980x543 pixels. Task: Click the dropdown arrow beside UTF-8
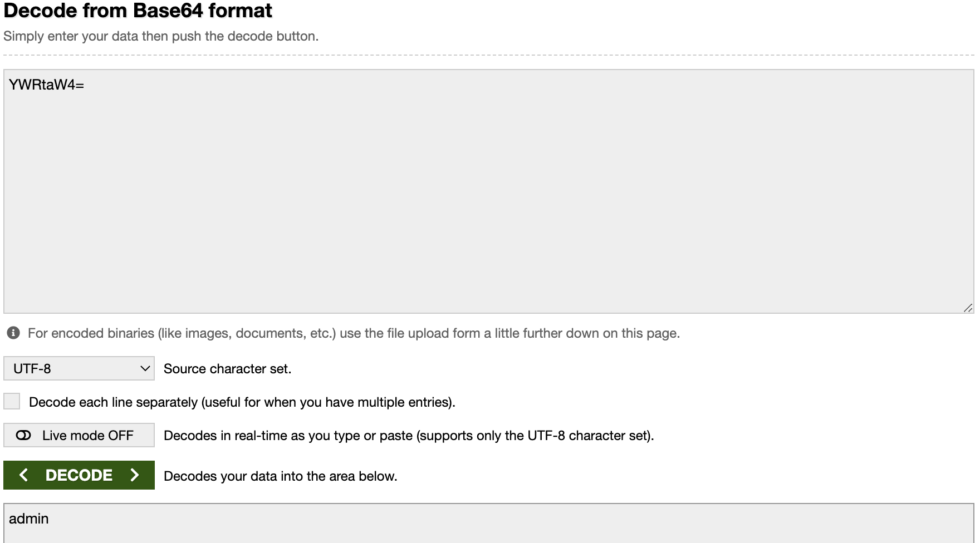(x=145, y=368)
